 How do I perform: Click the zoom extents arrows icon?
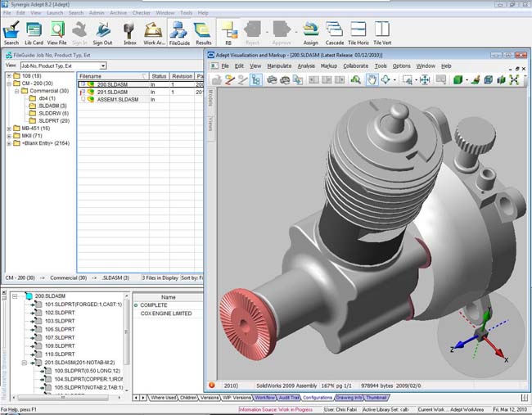pyautogui.click(x=425, y=80)
